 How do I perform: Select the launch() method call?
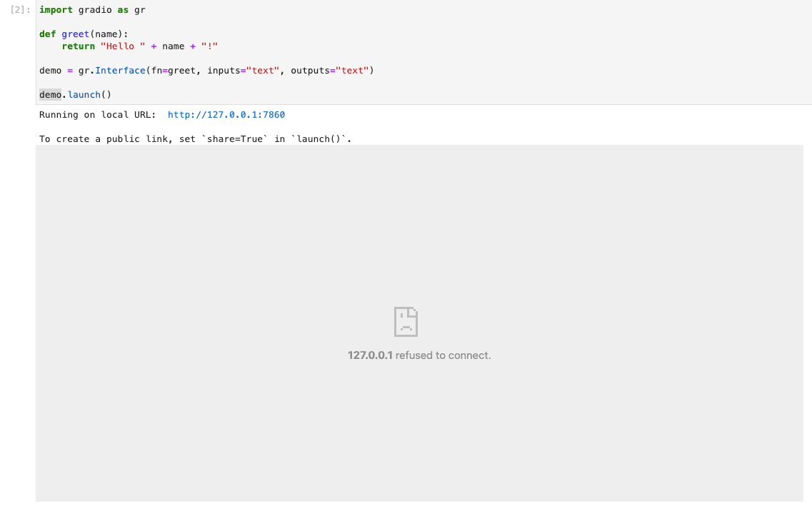coord(89,93)
